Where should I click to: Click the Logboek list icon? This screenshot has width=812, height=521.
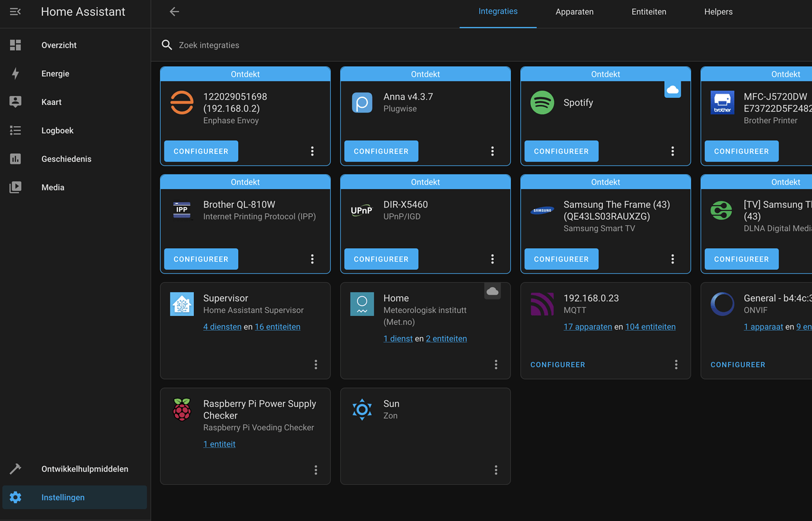(15, 130)
